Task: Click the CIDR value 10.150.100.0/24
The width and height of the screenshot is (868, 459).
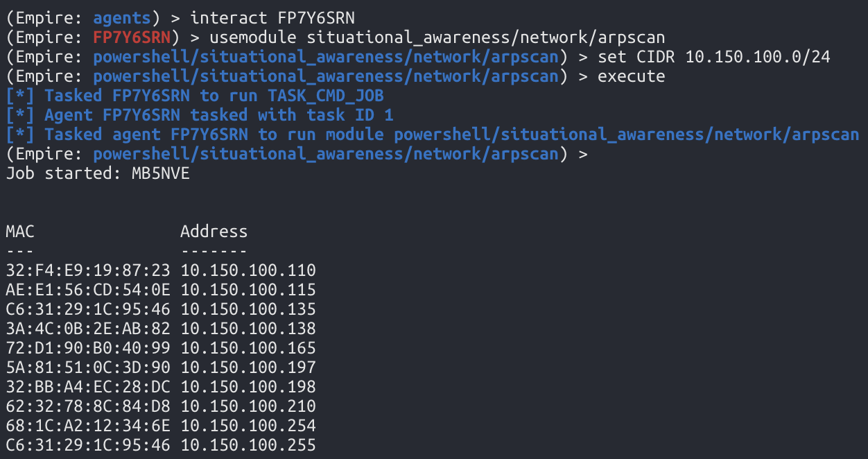Action: click(758, 56)
